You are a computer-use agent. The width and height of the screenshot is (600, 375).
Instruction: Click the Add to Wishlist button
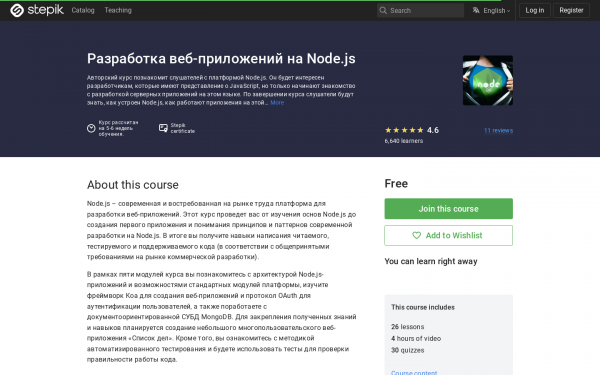[x=448, y=235]
